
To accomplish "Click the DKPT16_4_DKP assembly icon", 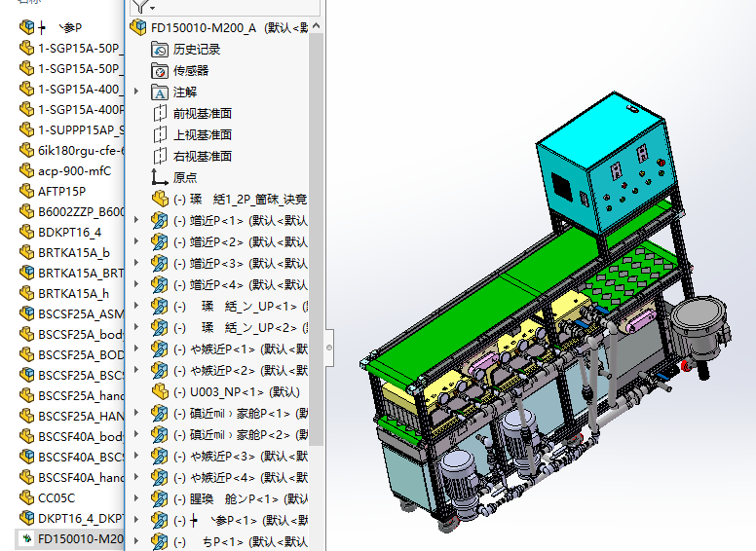I will coord(27,518).
